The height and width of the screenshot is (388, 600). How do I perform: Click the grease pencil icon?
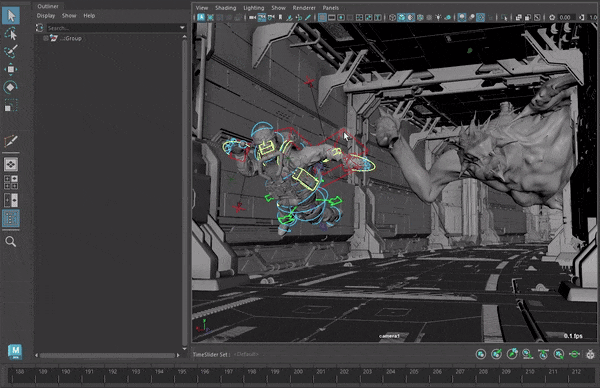(308, 17)
